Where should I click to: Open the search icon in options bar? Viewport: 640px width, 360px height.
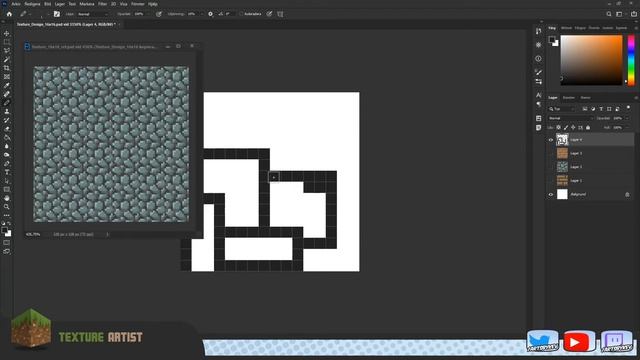point(609,14)
